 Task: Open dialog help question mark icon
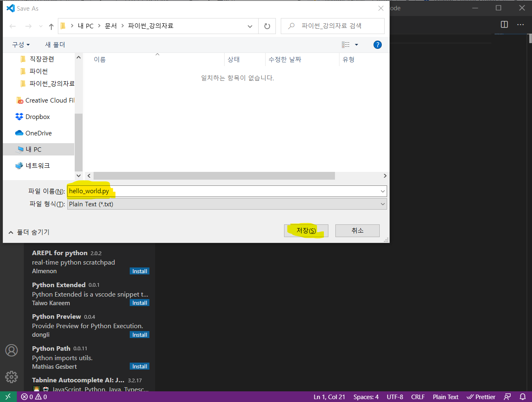[x=378, y=45]
